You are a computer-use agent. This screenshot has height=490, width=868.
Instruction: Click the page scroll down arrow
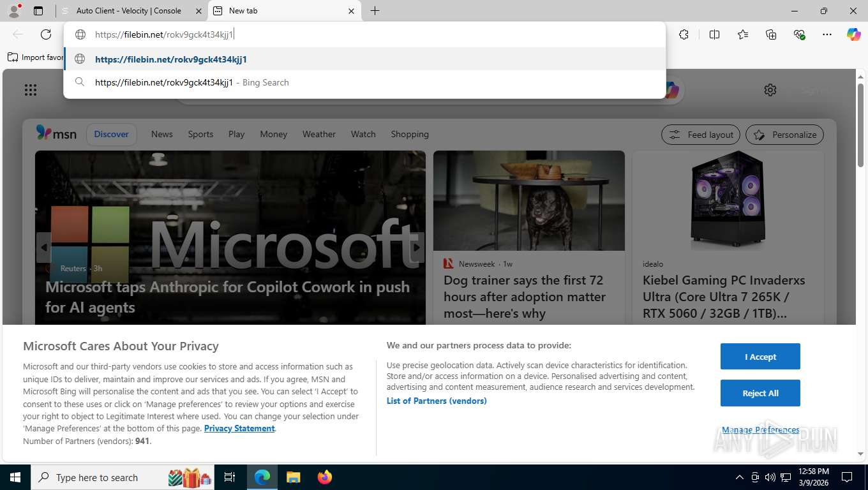(860, 454)
